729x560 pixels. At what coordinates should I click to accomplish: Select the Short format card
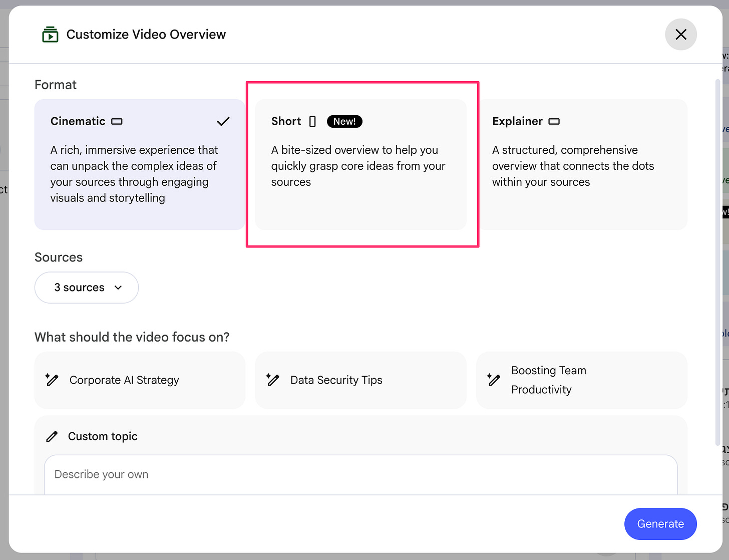360,164
